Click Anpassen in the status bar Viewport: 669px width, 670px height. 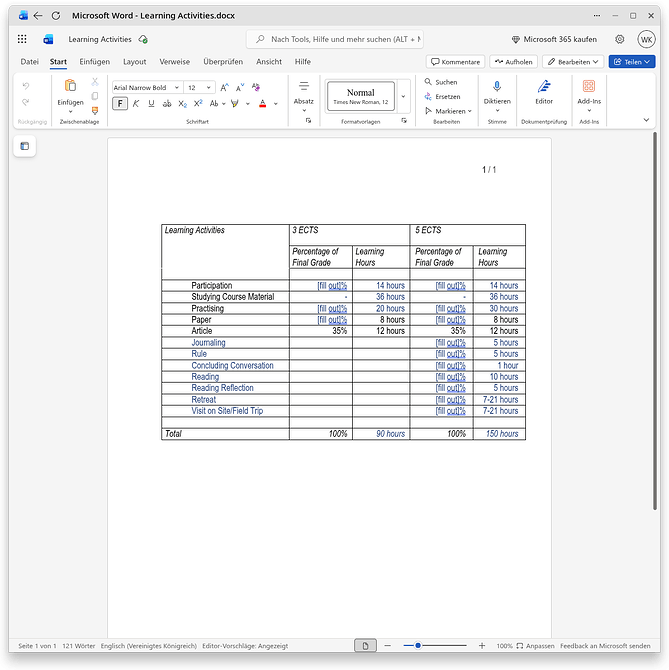pyautogui.click(x=535, y=646)
